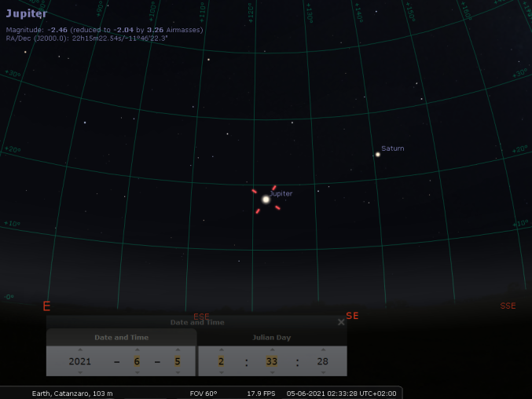Click the minutes field showing 33
The height and width of the screenshot is (399, 532).
tap(272, 361)
